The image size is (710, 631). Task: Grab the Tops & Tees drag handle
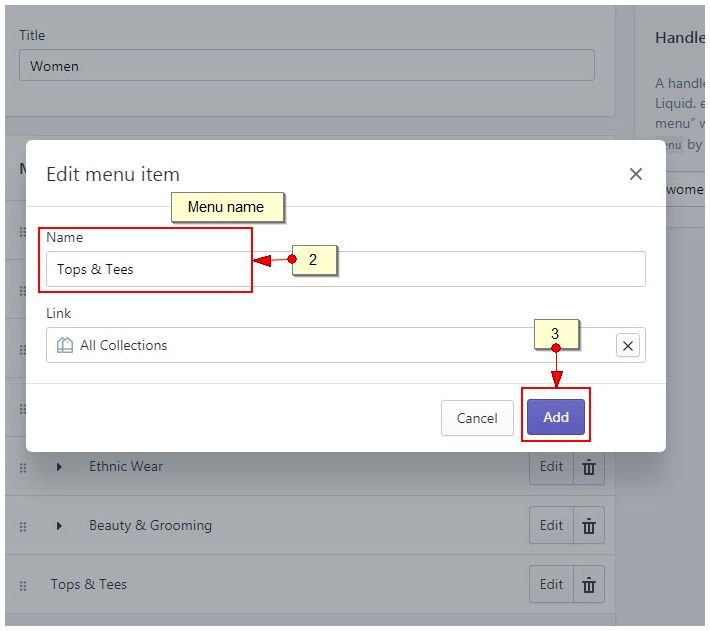click(23, 585)
